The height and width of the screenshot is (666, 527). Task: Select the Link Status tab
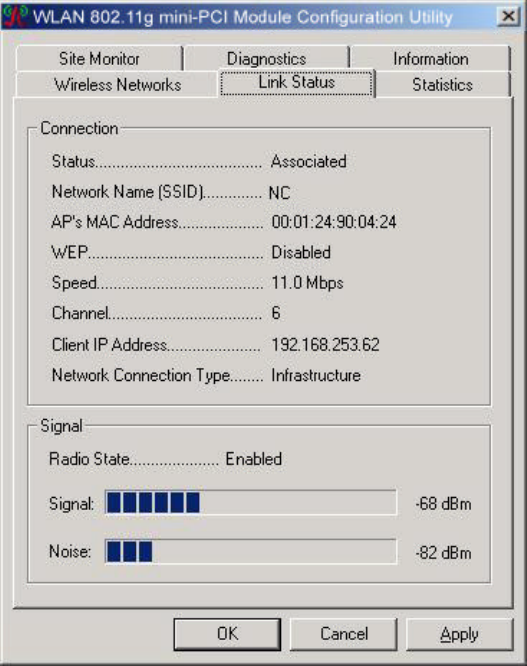296,82
